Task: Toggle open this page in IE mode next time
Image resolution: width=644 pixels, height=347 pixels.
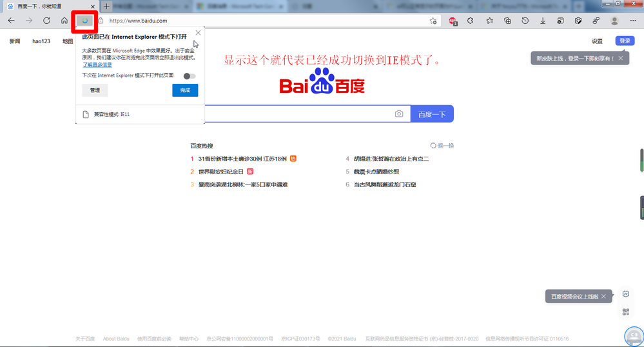Action: [x=190, y=76]
